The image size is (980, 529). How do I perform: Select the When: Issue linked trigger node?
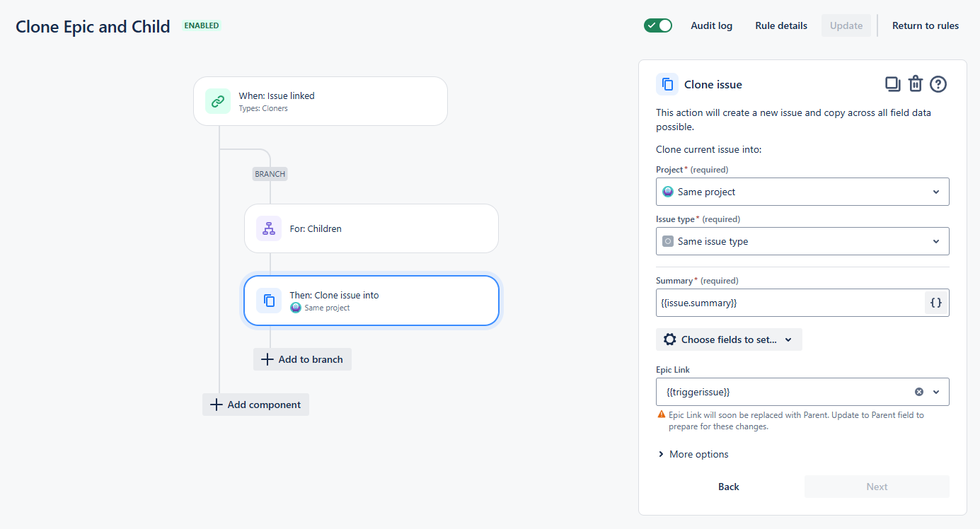click(321, 101)
